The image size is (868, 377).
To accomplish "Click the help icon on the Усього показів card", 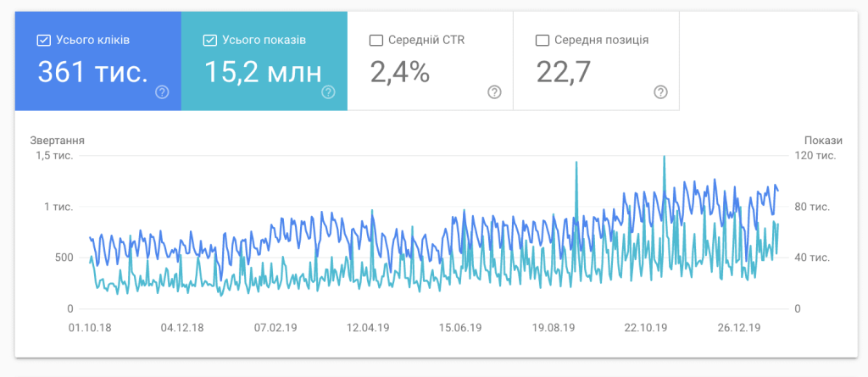I will [x=329, y=92].
